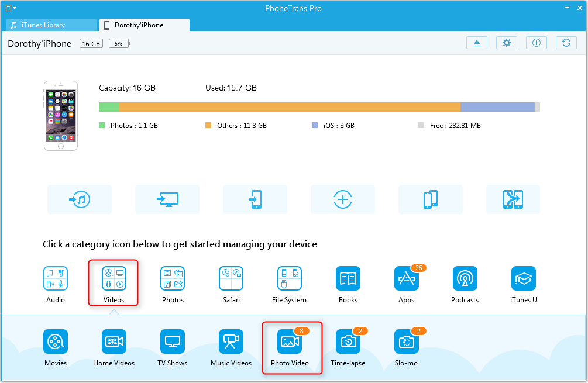Click the iPhone device thumbnail image
588x383 pixels.
click(x=61, y=115)
